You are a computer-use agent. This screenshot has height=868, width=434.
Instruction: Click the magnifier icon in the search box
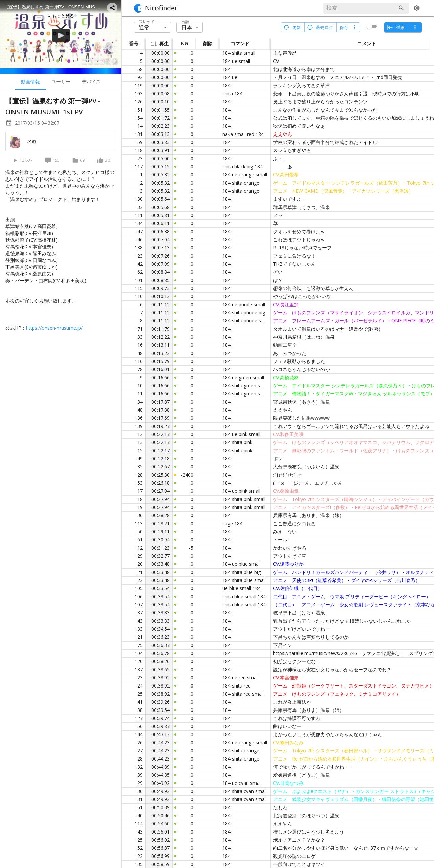point(401,8)
